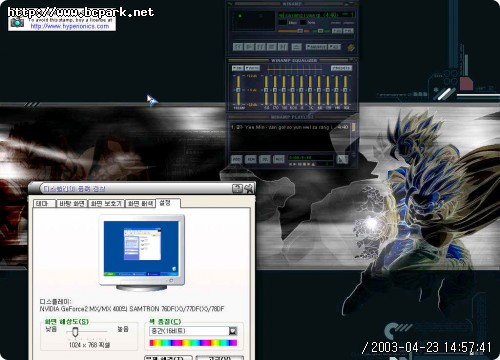Toggle the equalizer ON button
The height and width of the screenshot is (360, 500).
pyautogui.click(x=237, y=68)
